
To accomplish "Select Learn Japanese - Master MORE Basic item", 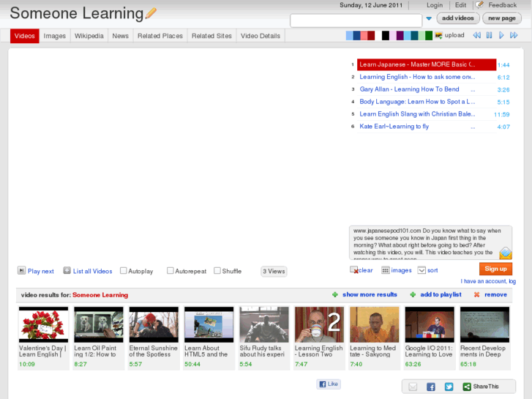I will tap(427, 64).
